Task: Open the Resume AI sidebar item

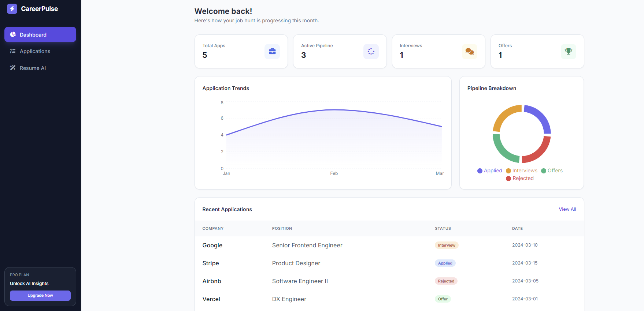Action: pyautogui.click(x=33, y=68)
